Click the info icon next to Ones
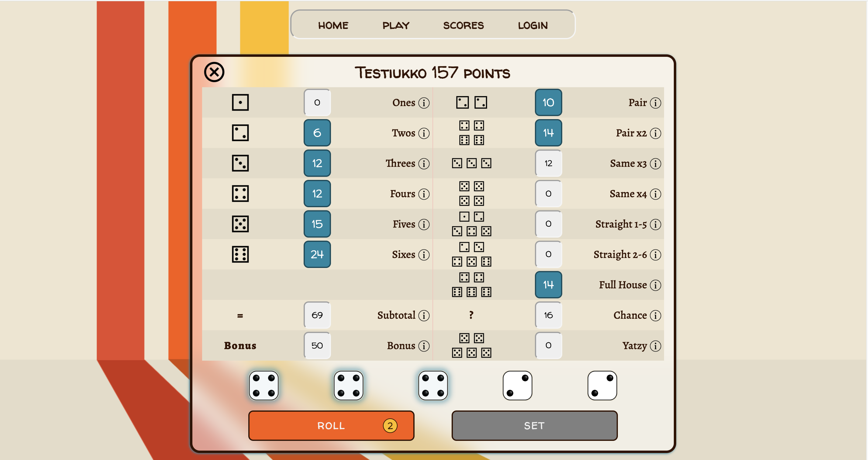 [x=424, y=103]
